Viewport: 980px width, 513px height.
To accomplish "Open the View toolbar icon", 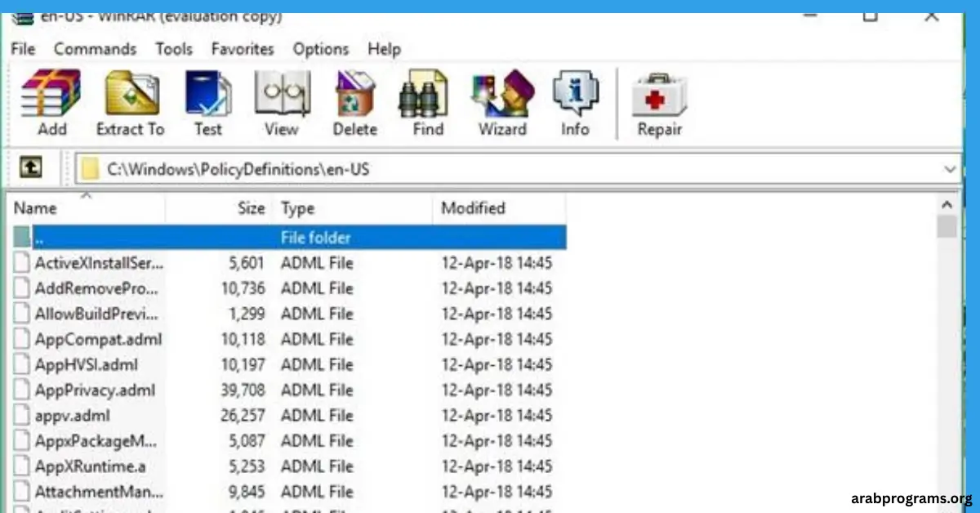I will coord(282,94).
